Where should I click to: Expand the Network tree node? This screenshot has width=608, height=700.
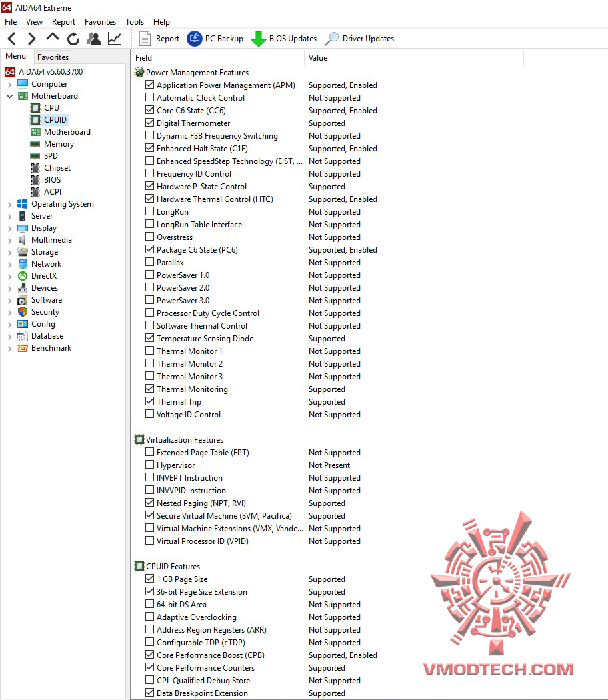(x=9, y=264)
